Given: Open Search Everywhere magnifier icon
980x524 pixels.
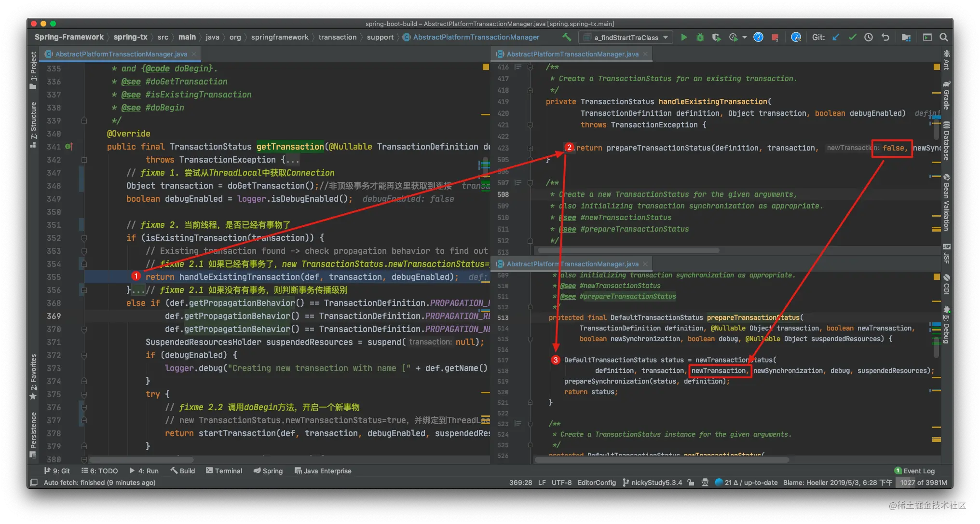Looking at the screenshot, I should pyautogui.click(x=944, y=37).
